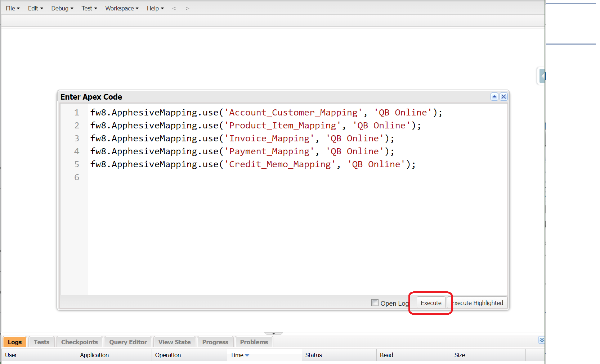Expand the collapsed side panel arrow
600x364 pixels.
[x=542, y=76]
